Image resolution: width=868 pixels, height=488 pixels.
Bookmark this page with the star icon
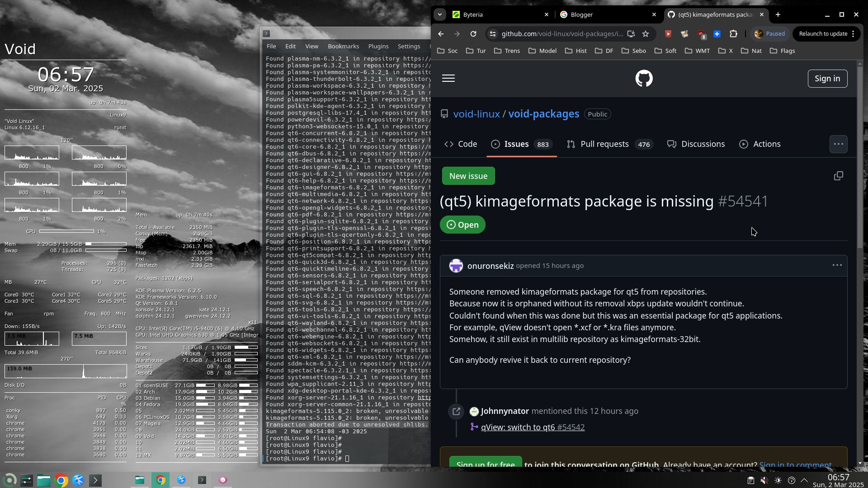646,34
